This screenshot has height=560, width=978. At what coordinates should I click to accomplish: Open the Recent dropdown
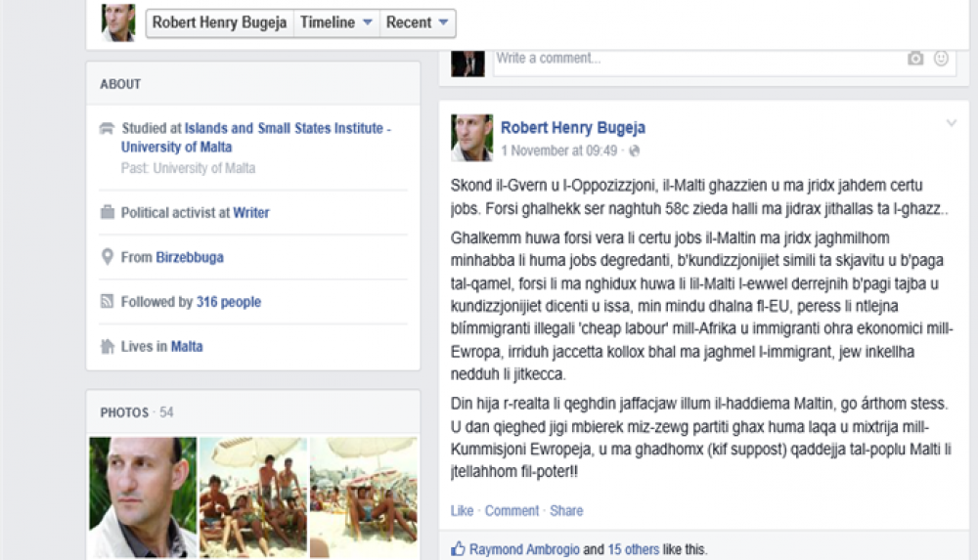coord(418,23)
